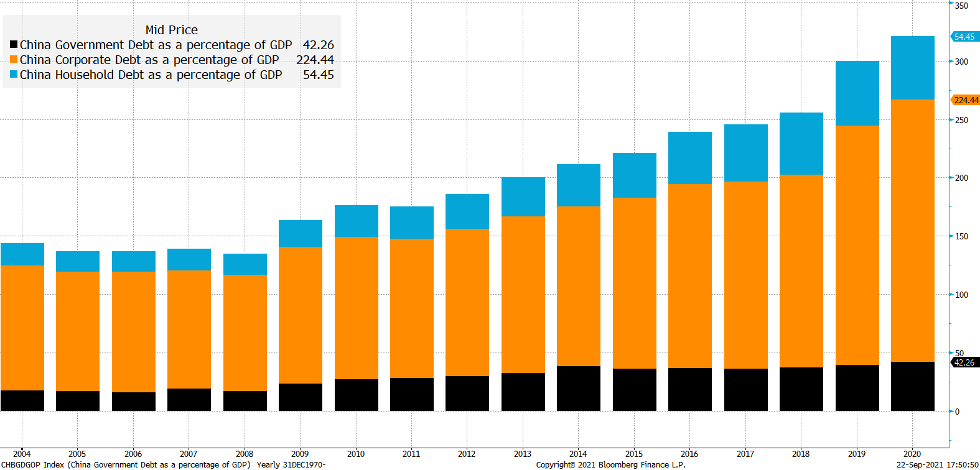Click the 2012 x-axis label
Viewport: 980px width, 470px height.
[x=467, y=454]
